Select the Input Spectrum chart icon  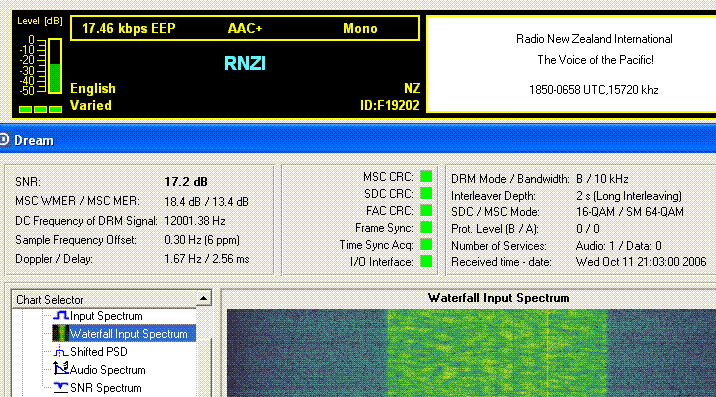tap(60, 316)
